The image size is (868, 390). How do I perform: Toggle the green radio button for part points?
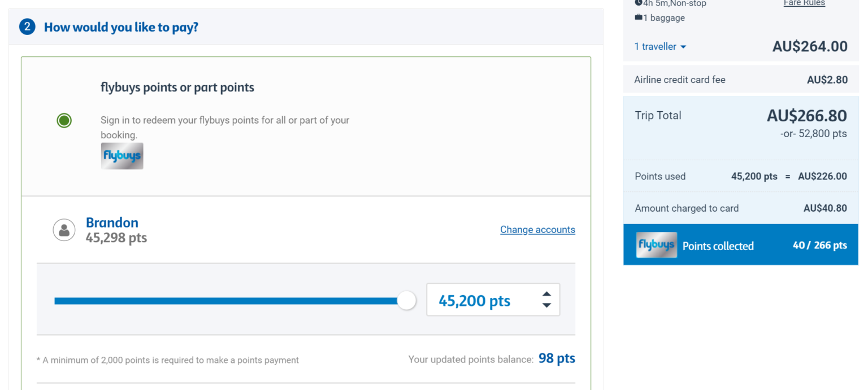[x=64, y=120]
